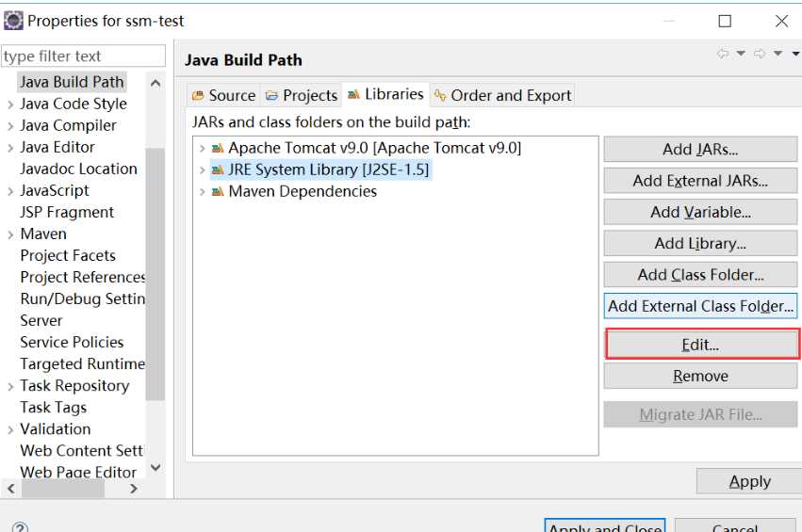Expand the Apache Tomcat v9.0 entry
Image resolution: width=802 pixels, height=532 pixels.
203,148
